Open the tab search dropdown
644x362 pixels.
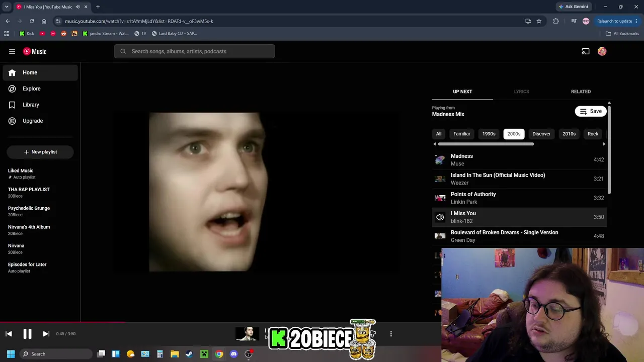pyautogui.click(x=7, y=7)
